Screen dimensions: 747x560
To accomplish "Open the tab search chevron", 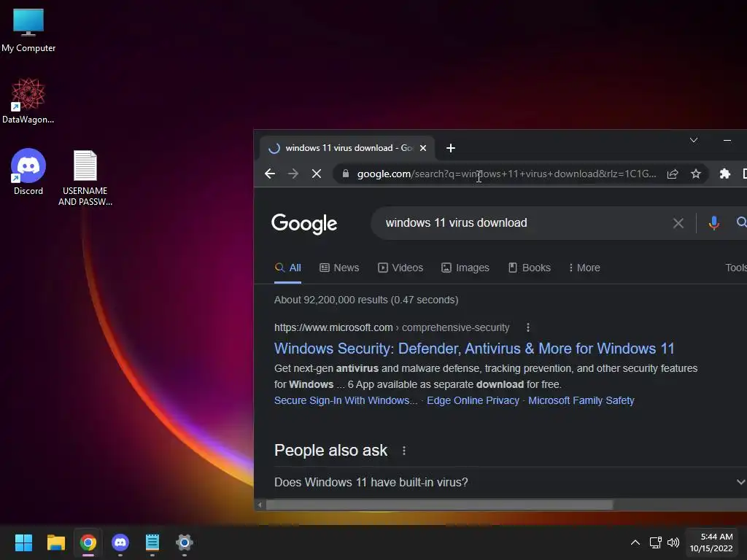I will [694, 140].
